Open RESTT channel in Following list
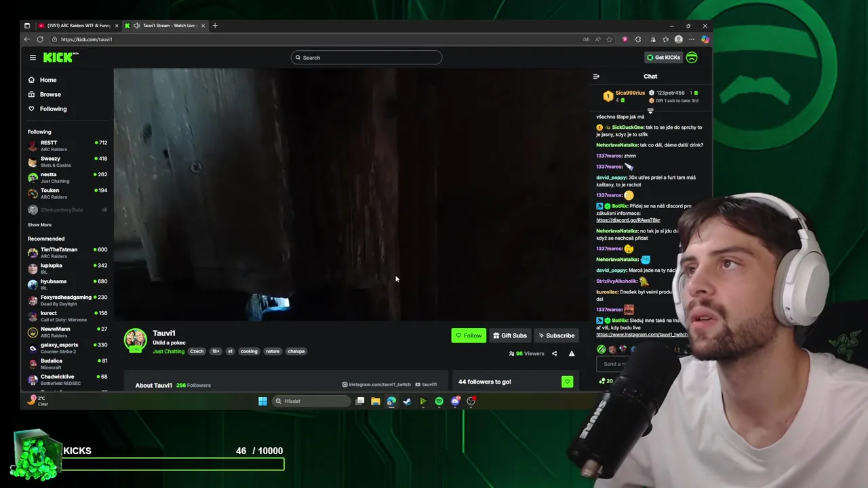The height and width of the screenshot is (488, 868). [x=67, y=146]
